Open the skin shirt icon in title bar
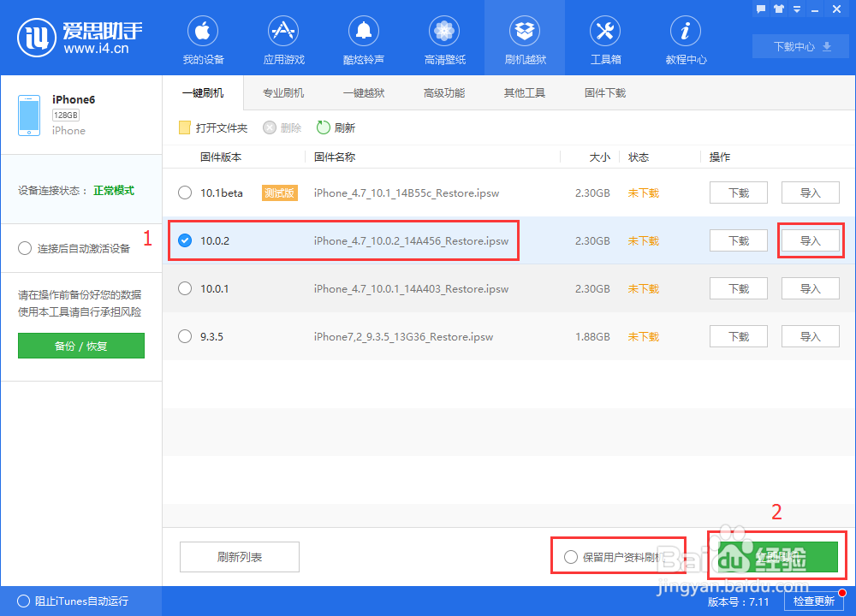Viewport: 856px width, 616px height. pos(779,9)
